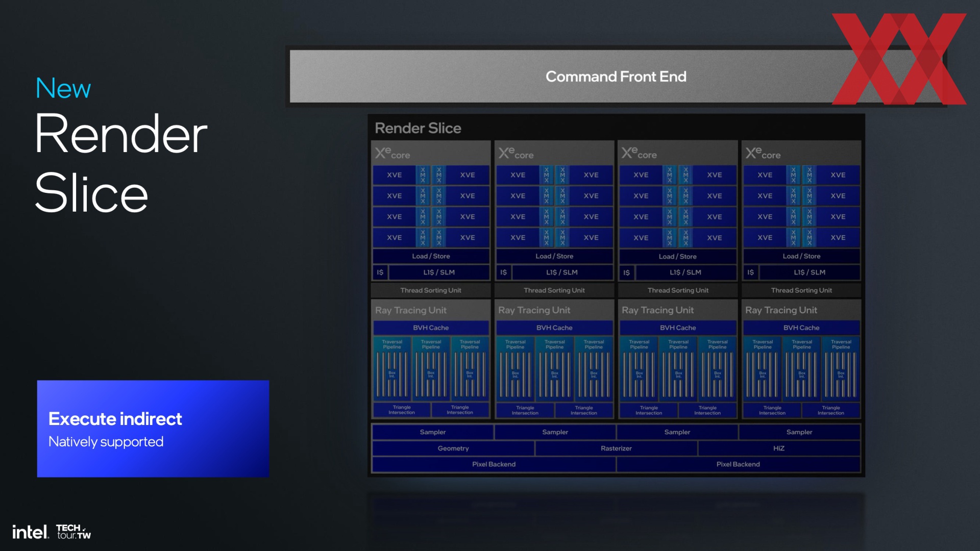The width and height of the screenshot is (980, 551).
Task: Click L1$ / SLM in third Xe core
Action: click(x=685, y=272)
